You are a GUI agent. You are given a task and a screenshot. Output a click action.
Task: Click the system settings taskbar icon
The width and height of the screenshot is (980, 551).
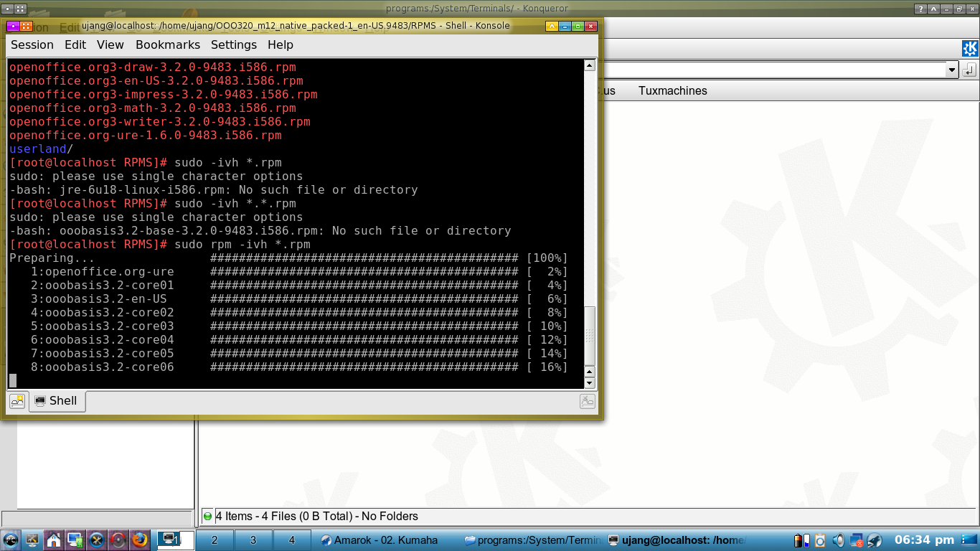[32, 540]
